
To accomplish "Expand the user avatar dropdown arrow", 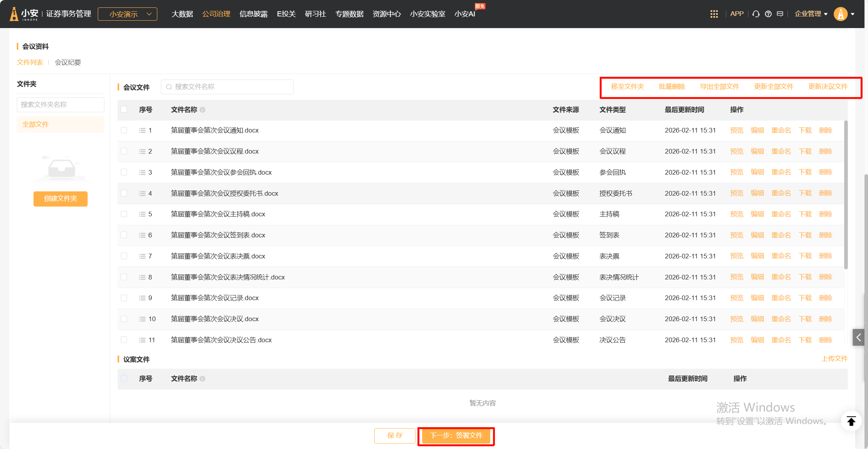I will [853, 14].
